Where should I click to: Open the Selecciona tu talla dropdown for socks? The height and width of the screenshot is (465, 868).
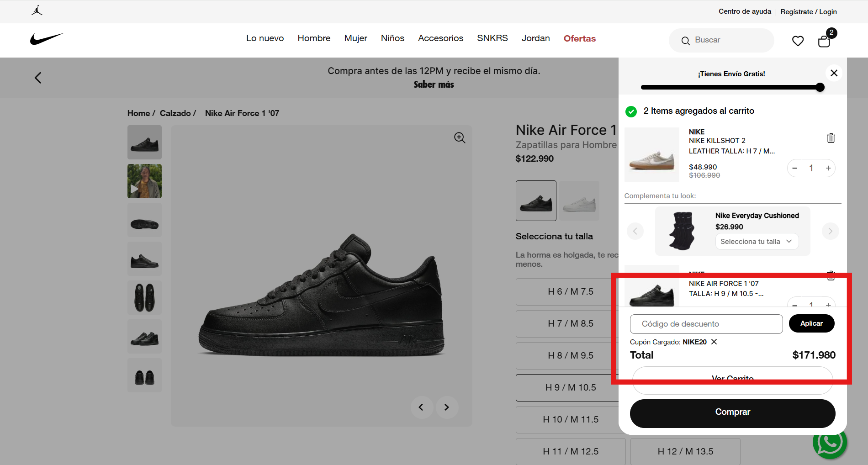pos(756,241)
